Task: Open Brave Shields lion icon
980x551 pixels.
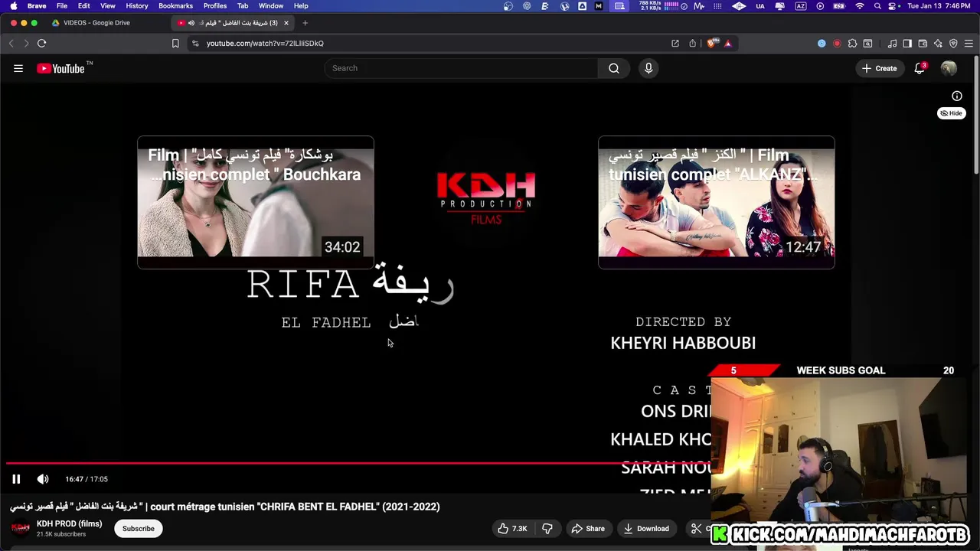Action: pyautogui.click(x=713, y=44)
